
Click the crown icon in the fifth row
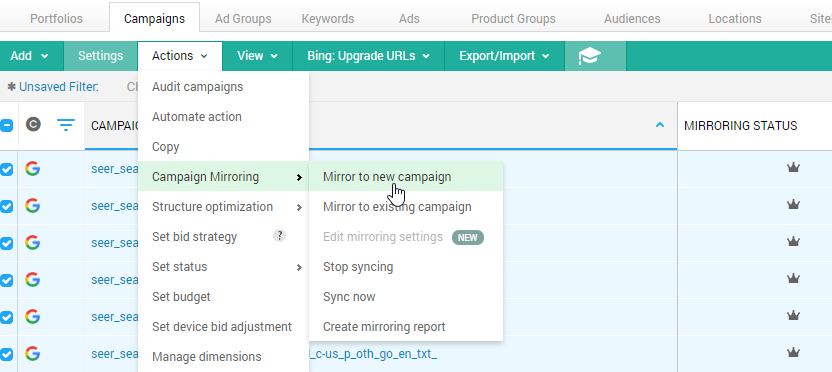(x=793, y=315)
